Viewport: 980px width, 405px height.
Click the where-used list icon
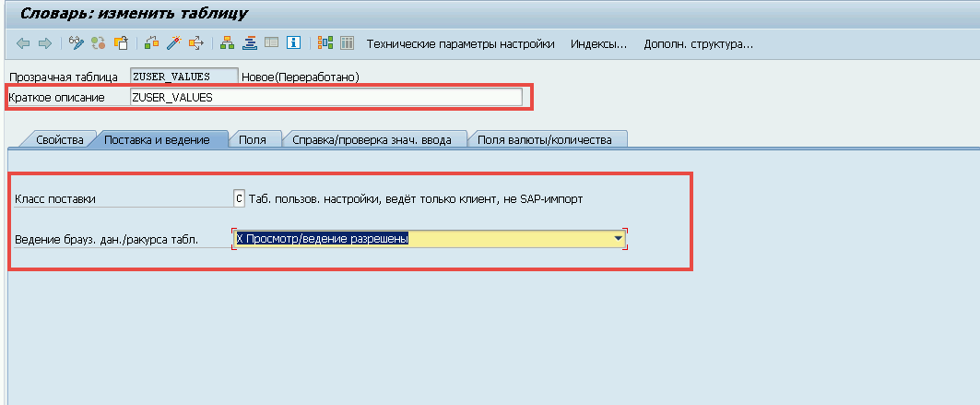click(195, 43)
